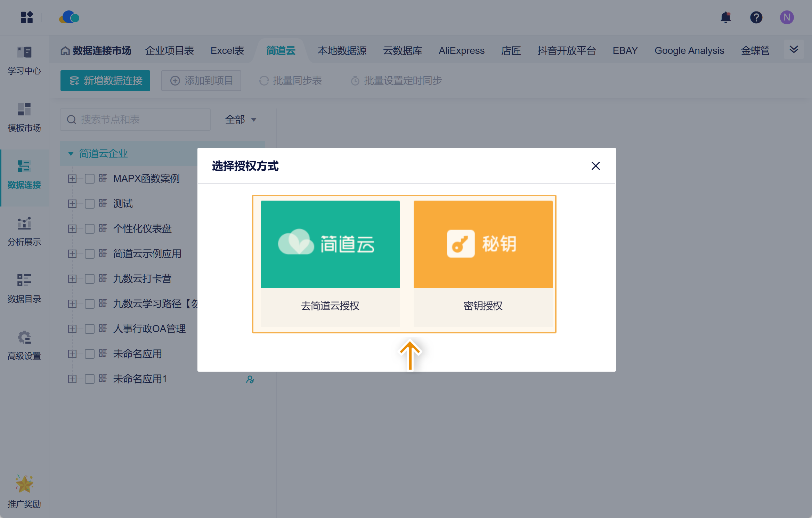Close the 选择授权方式 dialog
812x518 pixels.
click(x=595, y=166)
